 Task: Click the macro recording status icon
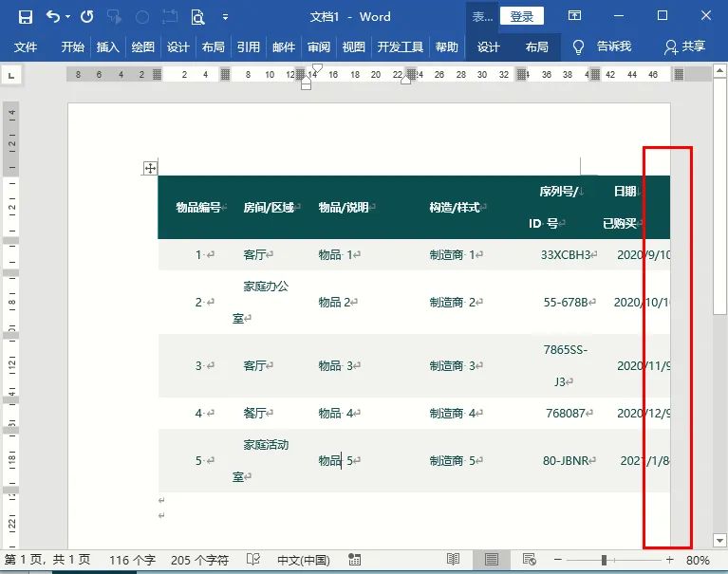point(354,560)
